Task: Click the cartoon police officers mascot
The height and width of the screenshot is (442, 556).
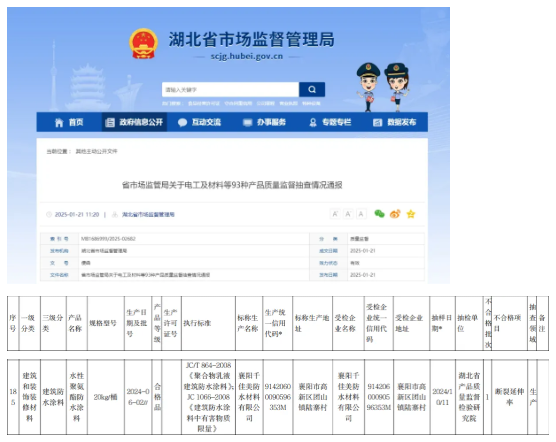Action: point(383,87)
